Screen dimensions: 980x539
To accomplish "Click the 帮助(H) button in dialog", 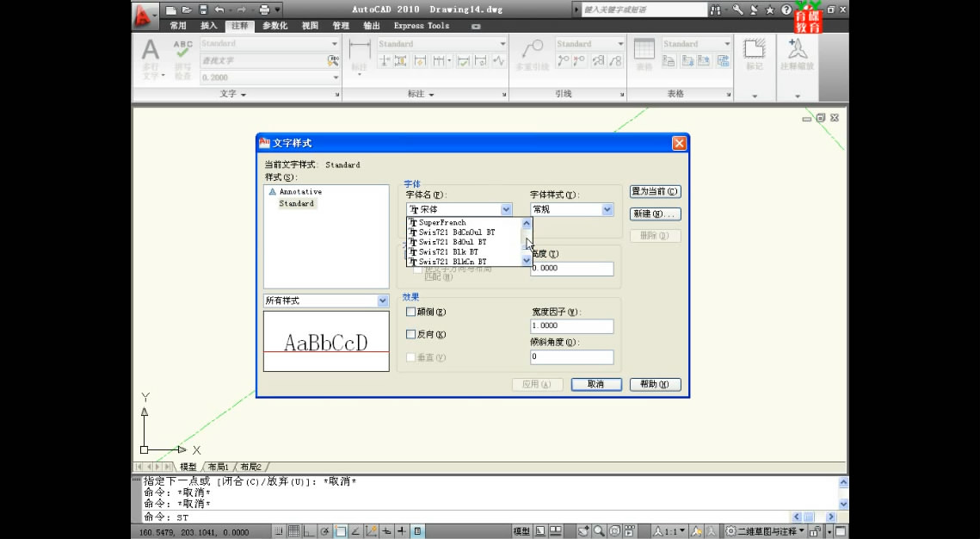I will click(x=655, y=385).
